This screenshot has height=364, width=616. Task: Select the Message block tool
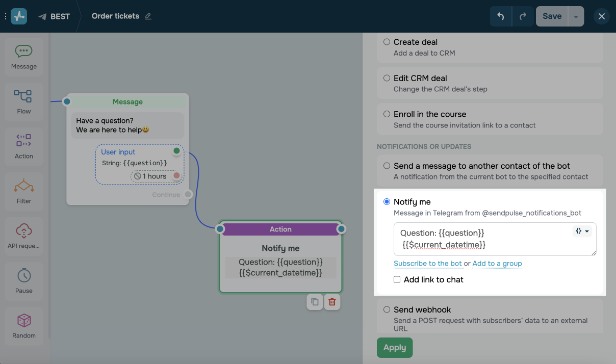click(x=23, y=56)
